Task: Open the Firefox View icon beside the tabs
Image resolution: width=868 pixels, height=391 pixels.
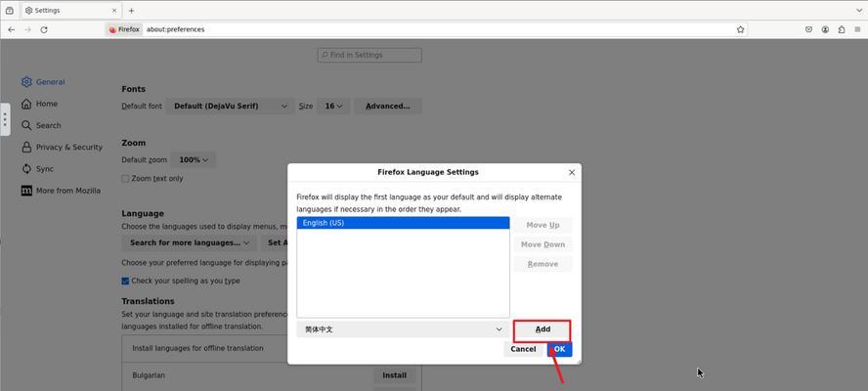Action: pyautogui.click(x=10, y=11)
